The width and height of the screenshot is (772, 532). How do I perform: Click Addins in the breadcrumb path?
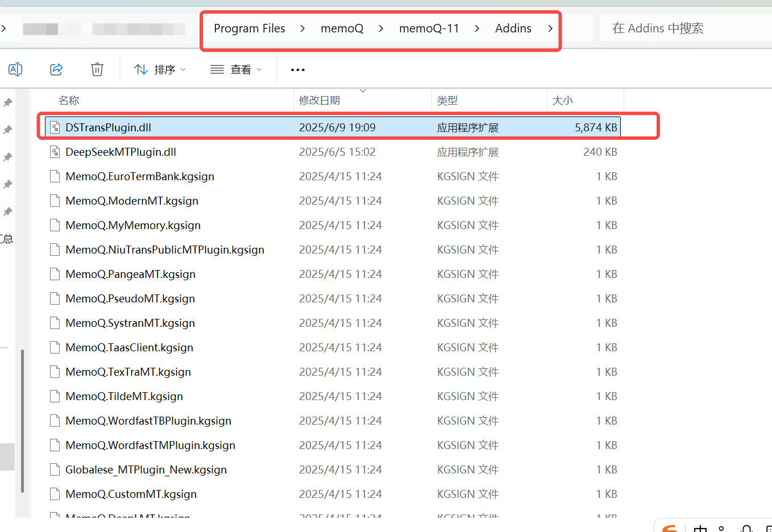click(513, 28)
